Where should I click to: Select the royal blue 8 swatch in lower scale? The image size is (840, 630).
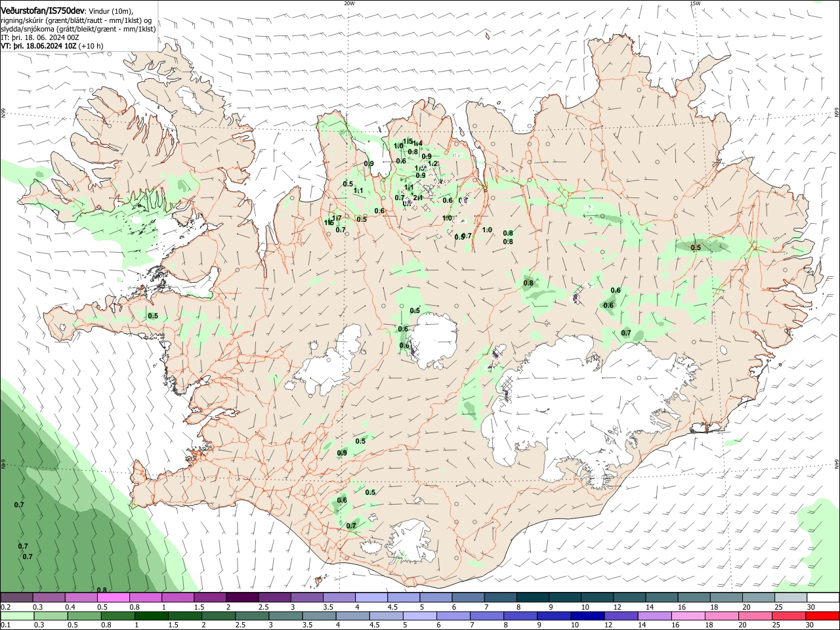point(520,616)
